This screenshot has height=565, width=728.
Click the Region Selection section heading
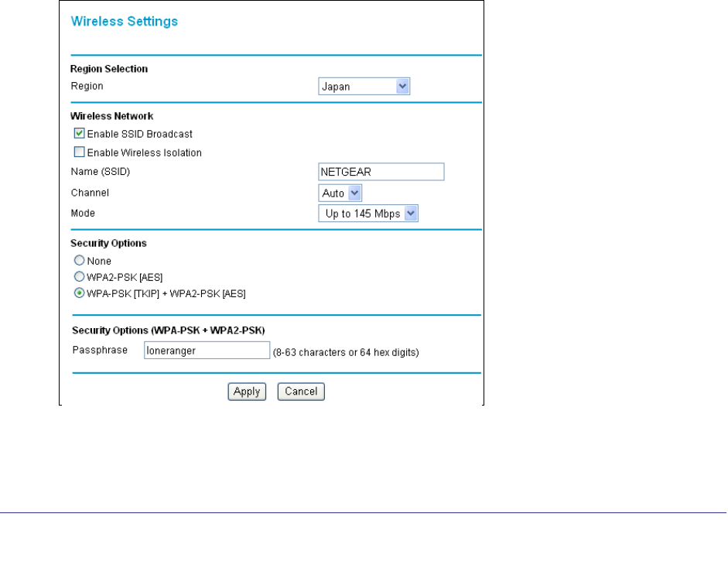click(x=109, y=69)
